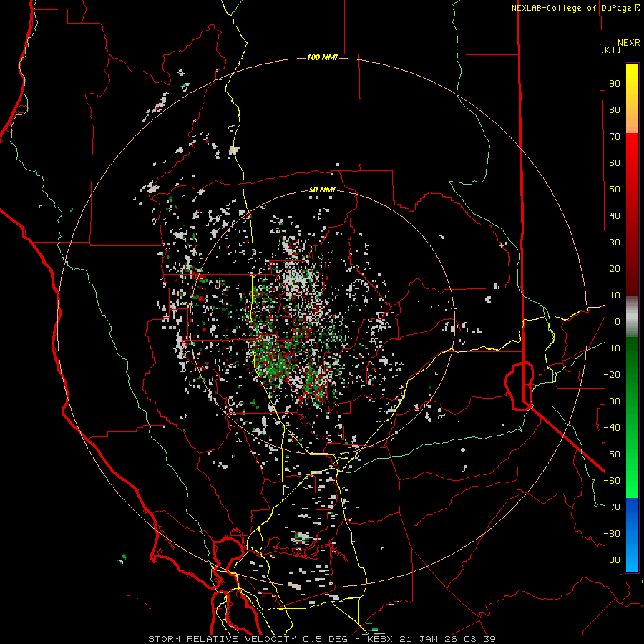
Task: Click the [KT] units label
Action: pos(611,49)
